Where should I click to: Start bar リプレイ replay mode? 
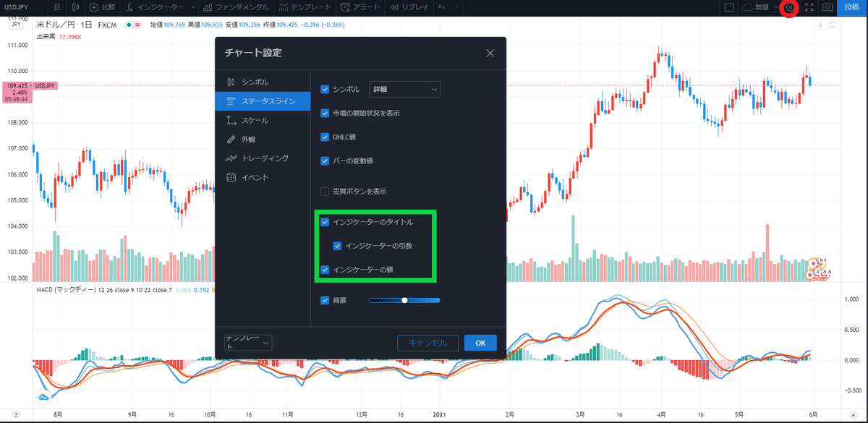(x=409, y=7)
